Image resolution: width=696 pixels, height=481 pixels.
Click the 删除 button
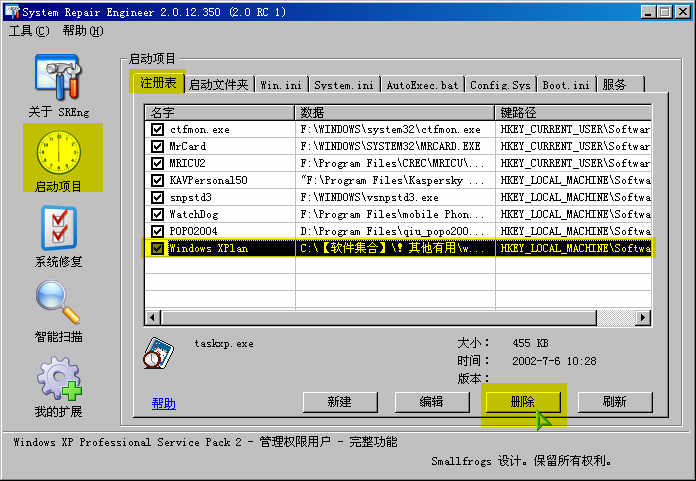(x=523, y=402)
